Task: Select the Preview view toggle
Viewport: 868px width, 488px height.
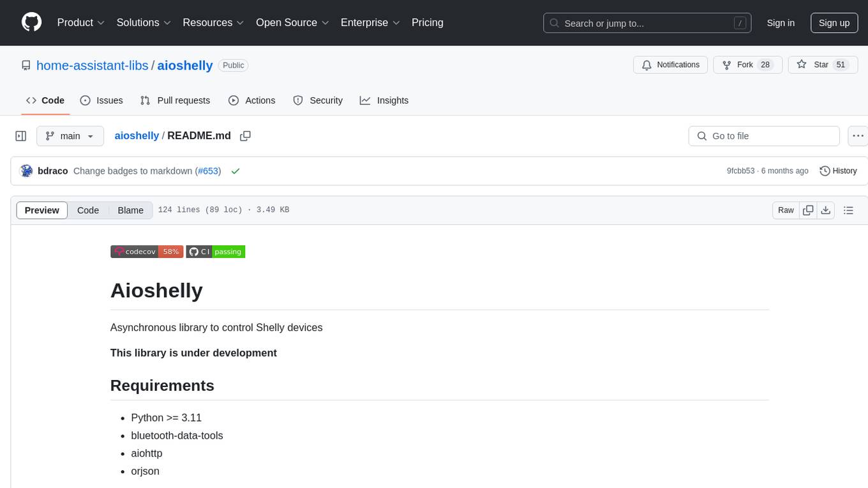Action: point(42,210)
